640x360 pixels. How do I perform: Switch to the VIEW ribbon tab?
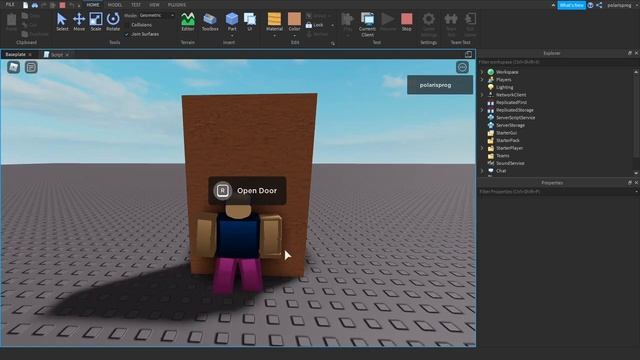pos(154,4)
